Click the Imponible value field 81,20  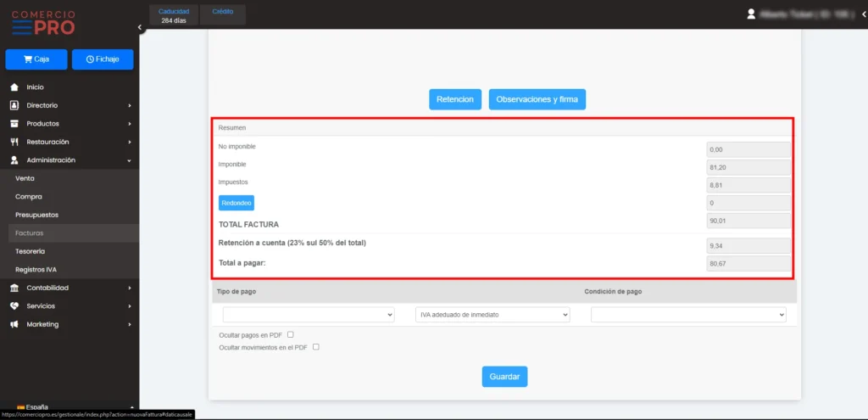tap(748, 167)
